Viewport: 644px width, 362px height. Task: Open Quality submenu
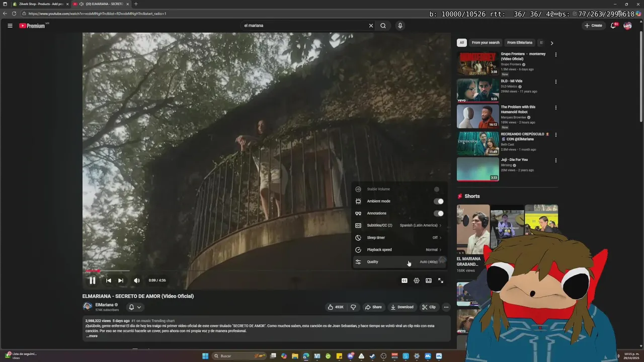pyautogui.click(x=399, y=261)
